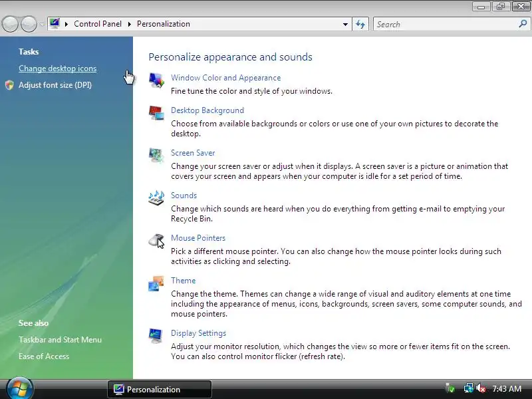
Task: Click the Display Settings monitor icon
Action: click(x=156, y=336)
